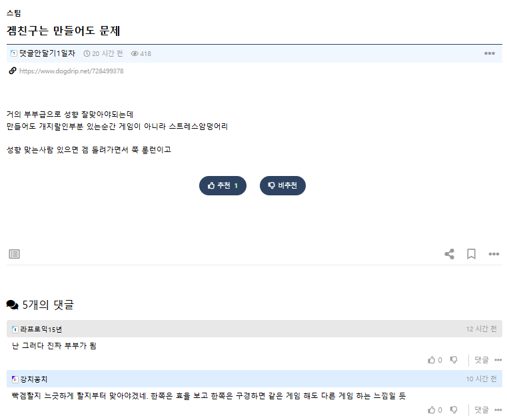Click body line 거의 부부급으로 성향 잘맞아야되는데

tap(70, 115)
